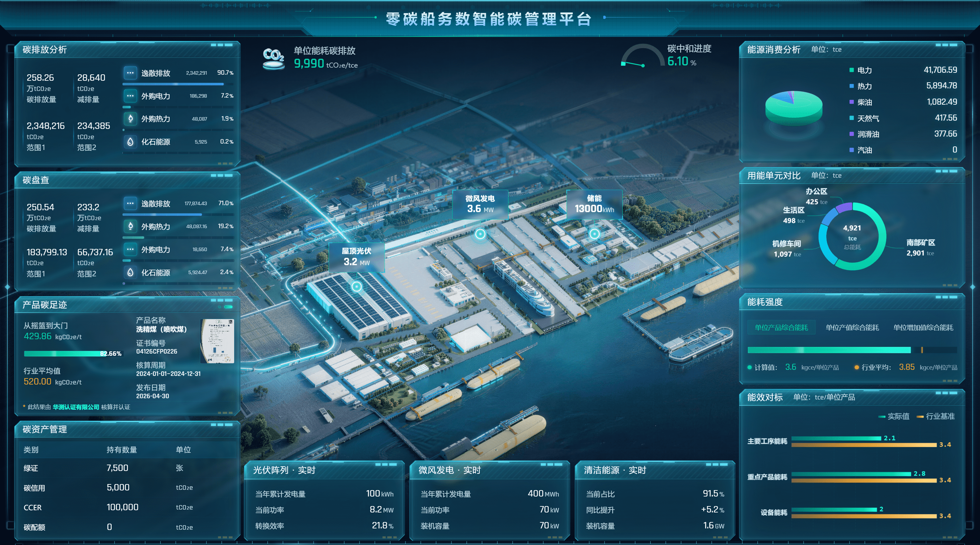Click the 外购热力 flame icon in 碳排放分析
The height and width of the screenshot is (545, 980).
[130, 118]
